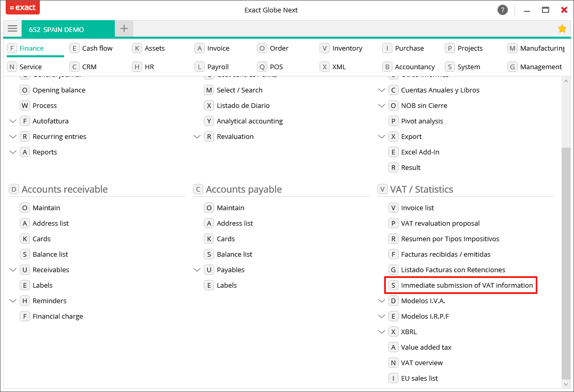Open the hamburger menu icon
This screenshot has height=392, width=574.
pos(12,29)
